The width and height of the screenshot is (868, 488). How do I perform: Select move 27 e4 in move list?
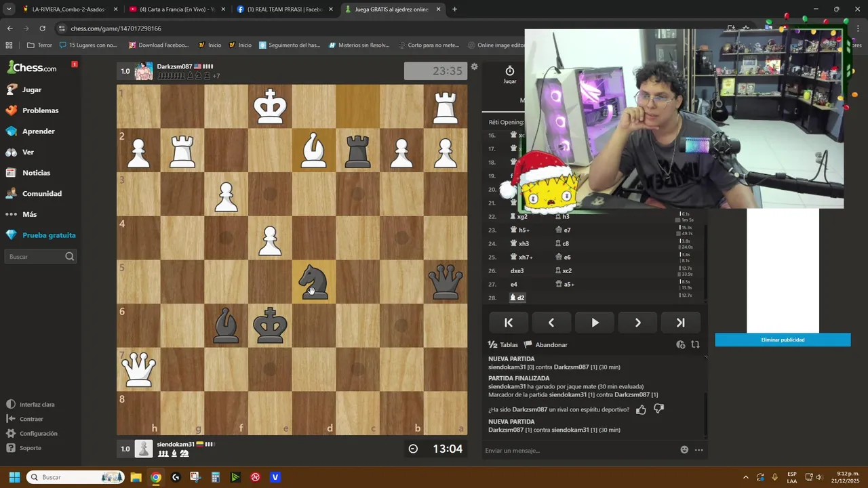pyautogui.click(x=514, y=284)
